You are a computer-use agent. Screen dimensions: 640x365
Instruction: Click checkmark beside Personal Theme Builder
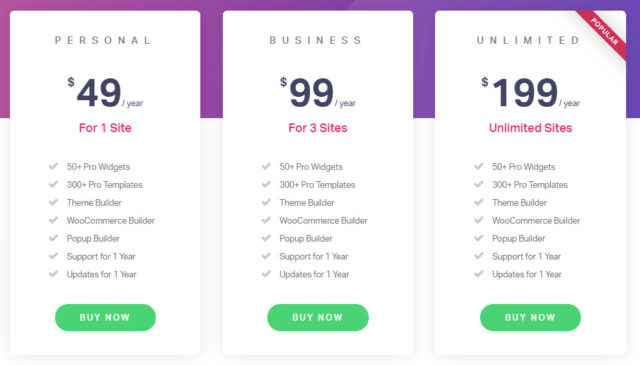[x=53, y=202]
